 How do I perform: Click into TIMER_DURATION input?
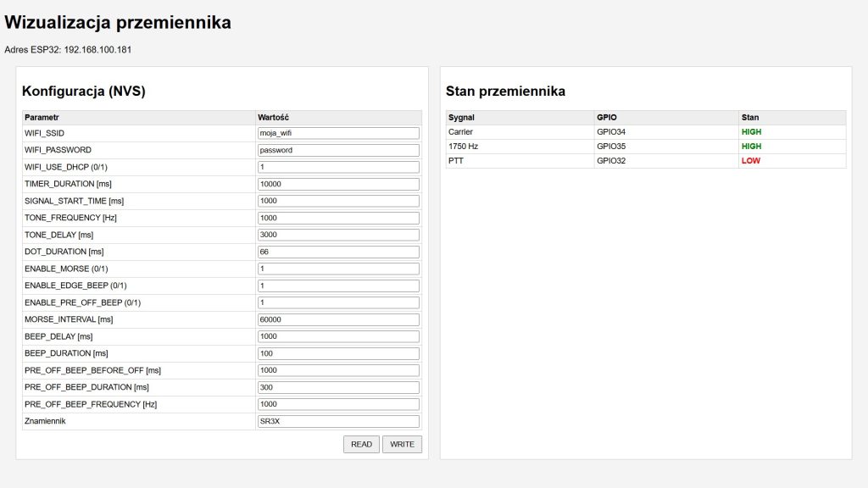coord(338,184)
